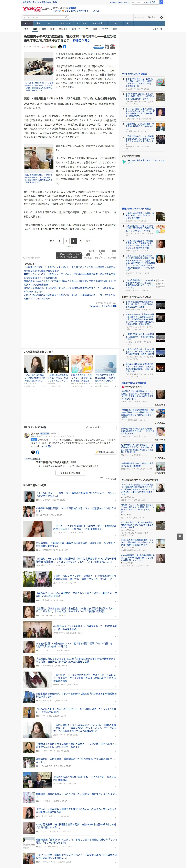Open 「アメリカでは交際前に体の関係を持つ」 recommended thumbnail
186x868 pixels.
pyautogui.click(x=34, y=364)
